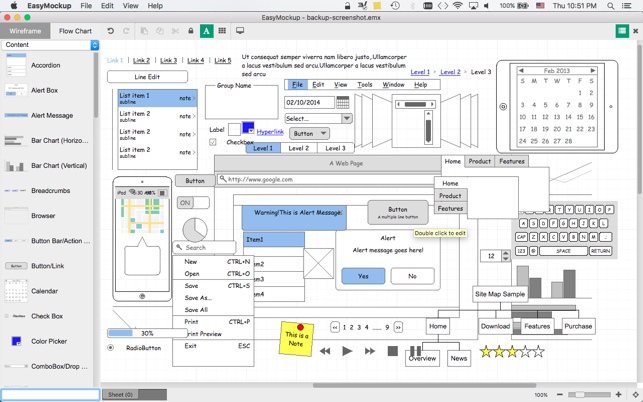Image resolution: width=643 pixels, height=402 pixels.
Task: Click the stop square media button
Action: tap(392, 351)
